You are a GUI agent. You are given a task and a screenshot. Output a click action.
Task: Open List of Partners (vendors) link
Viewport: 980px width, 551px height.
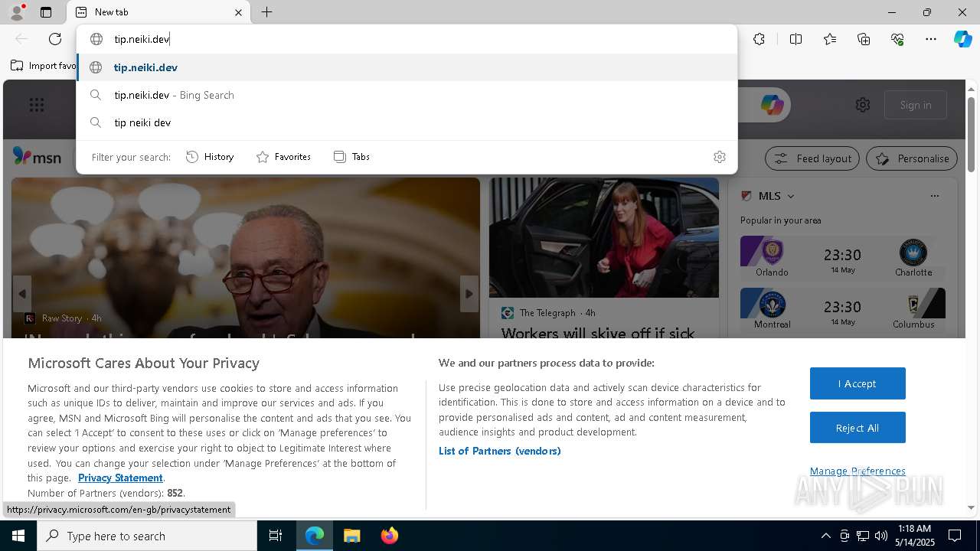(x=500, y=451)
